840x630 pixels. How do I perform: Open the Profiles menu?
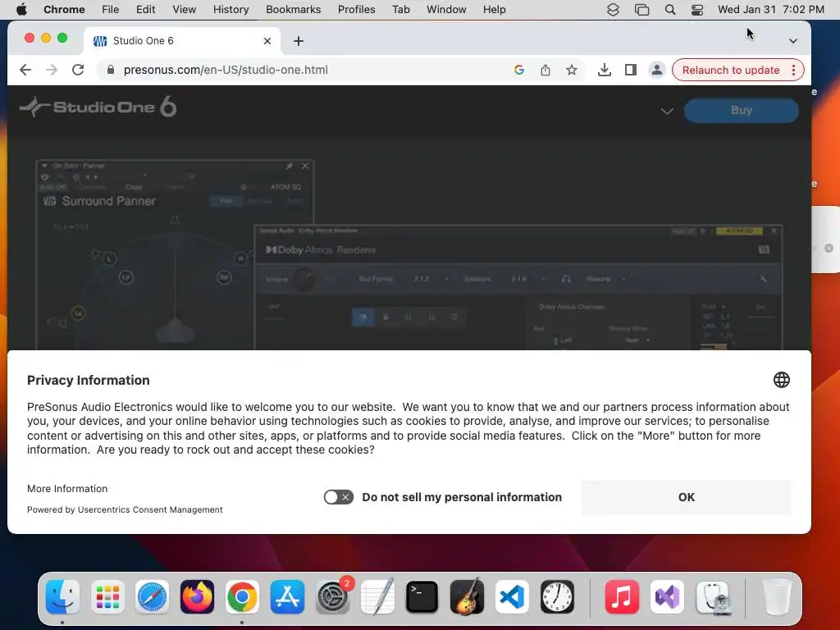356,9
